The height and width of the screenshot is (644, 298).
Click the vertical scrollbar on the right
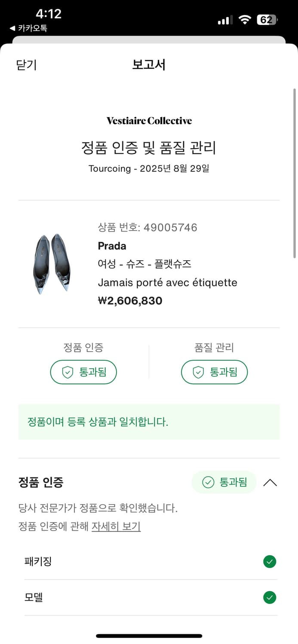(295, 173)
